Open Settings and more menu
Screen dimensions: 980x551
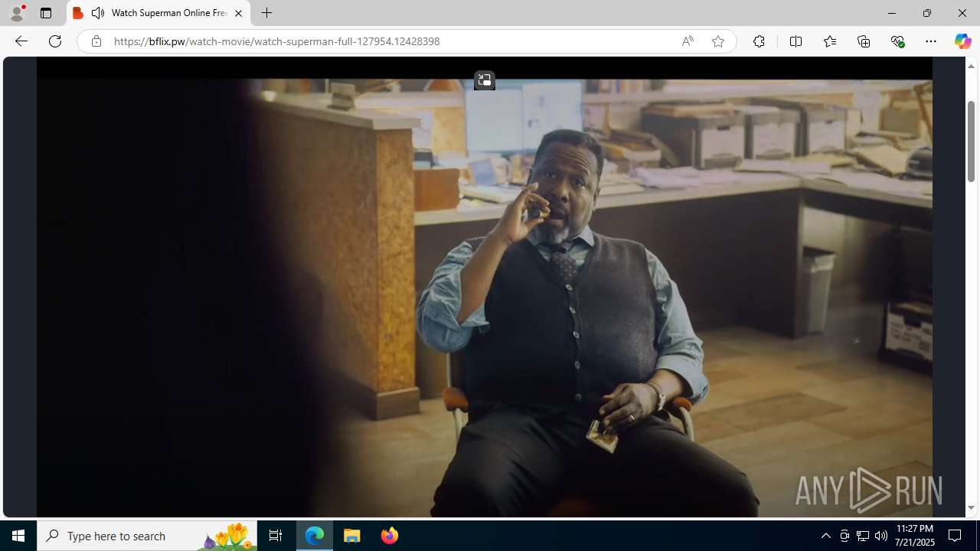pyautogui.click(x=930, y=41)
